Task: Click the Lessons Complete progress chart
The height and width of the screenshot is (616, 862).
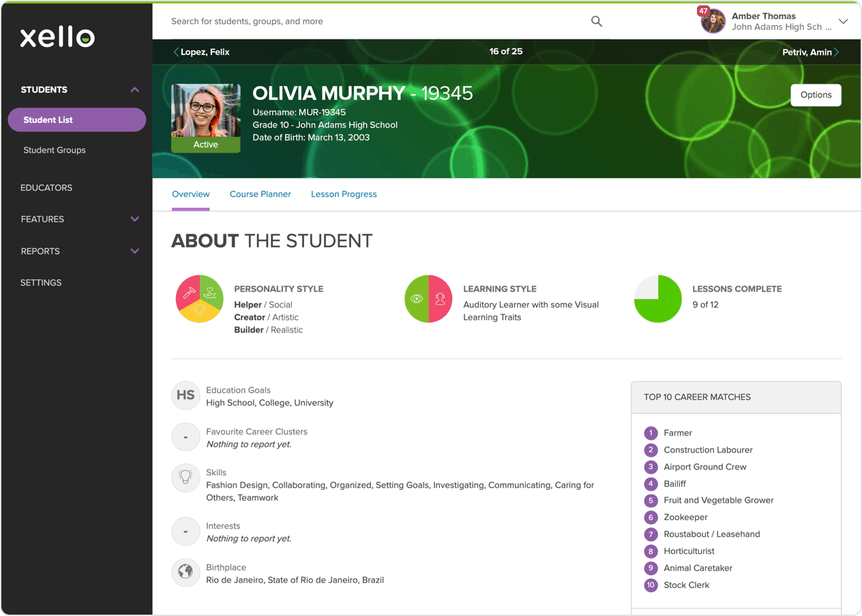Action: (657, 298)
